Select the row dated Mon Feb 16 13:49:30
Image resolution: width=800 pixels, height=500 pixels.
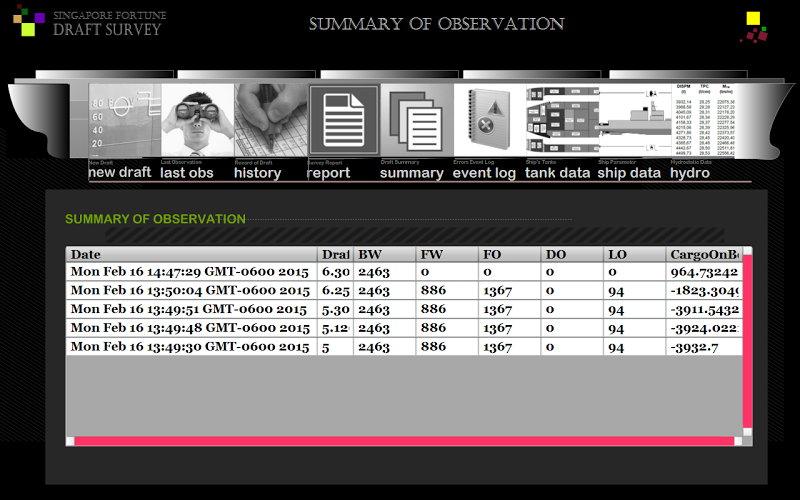click(404, 347)
